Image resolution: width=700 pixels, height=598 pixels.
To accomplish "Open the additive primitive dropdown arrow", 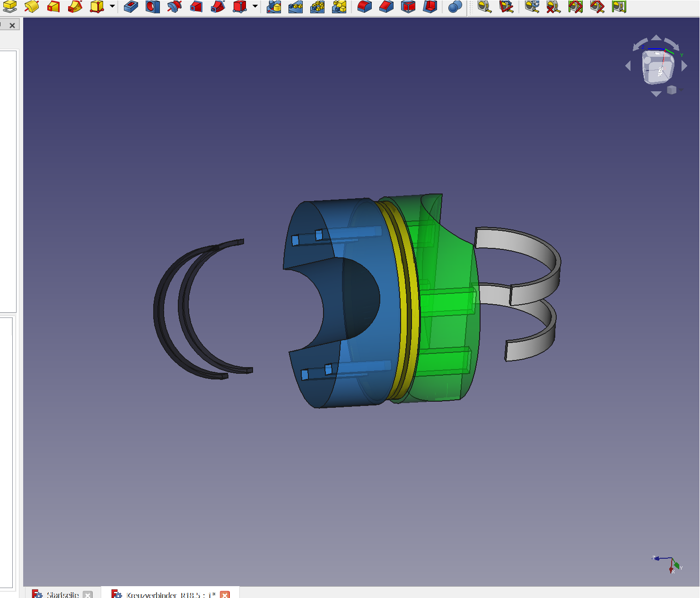I will [112, 7].
